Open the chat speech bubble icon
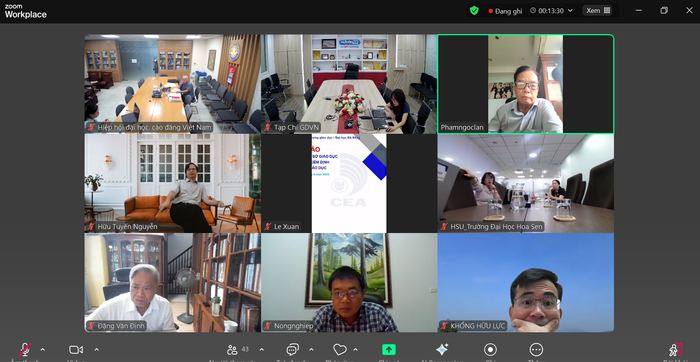Screen dimensions: 700x362 293,350
